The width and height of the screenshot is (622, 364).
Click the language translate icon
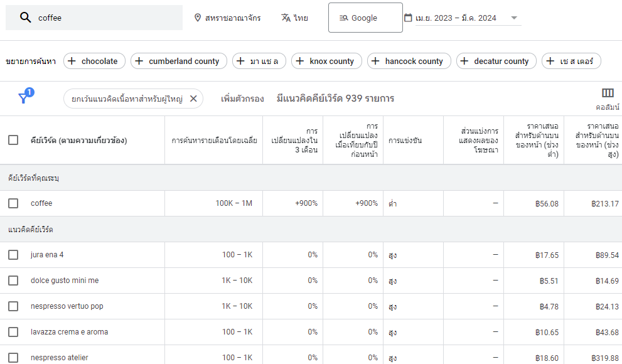(x=286, y=18)
